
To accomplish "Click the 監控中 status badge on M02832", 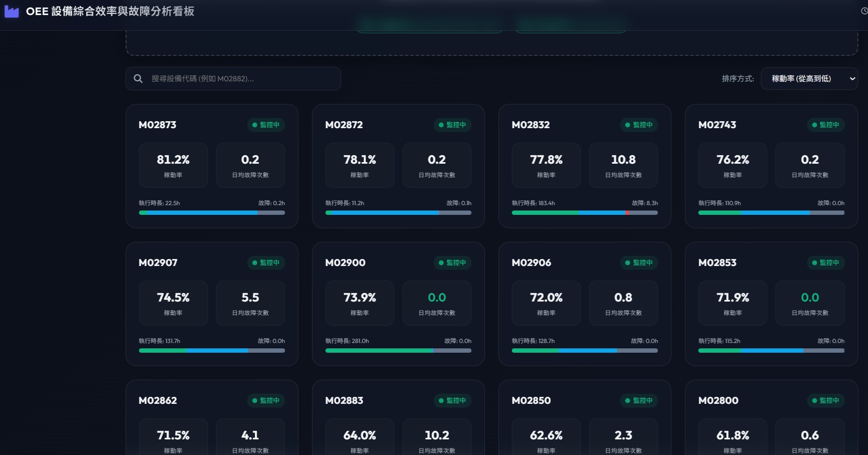I will 639,125.
